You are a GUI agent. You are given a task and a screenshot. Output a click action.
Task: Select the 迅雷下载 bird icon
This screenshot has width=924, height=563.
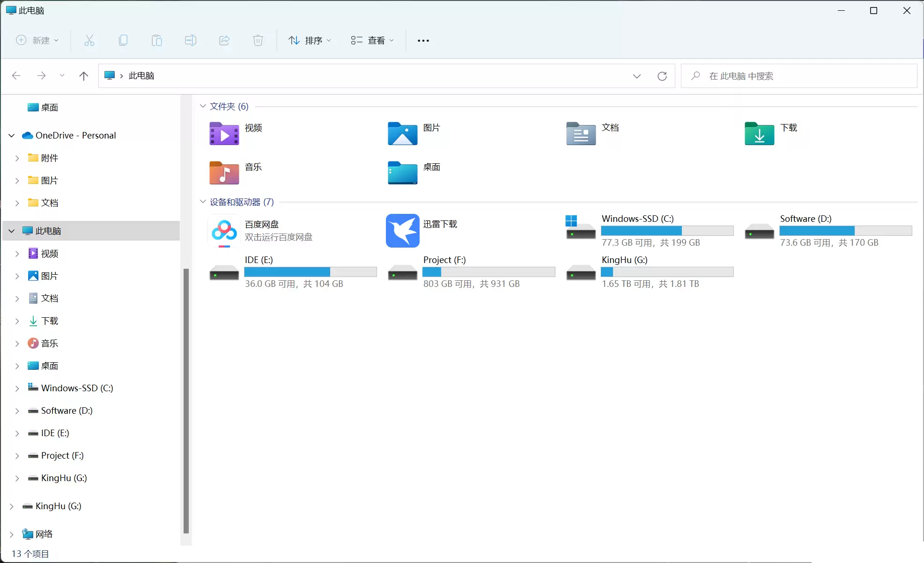[403, 231]
